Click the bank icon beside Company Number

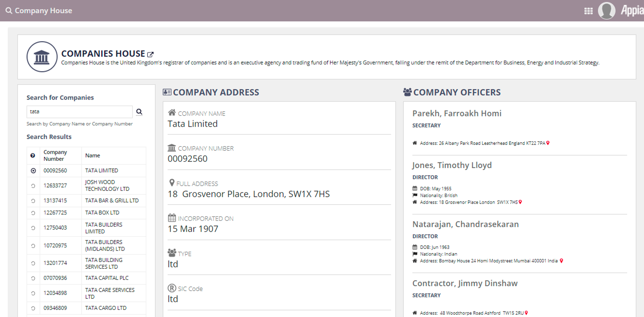172,148
